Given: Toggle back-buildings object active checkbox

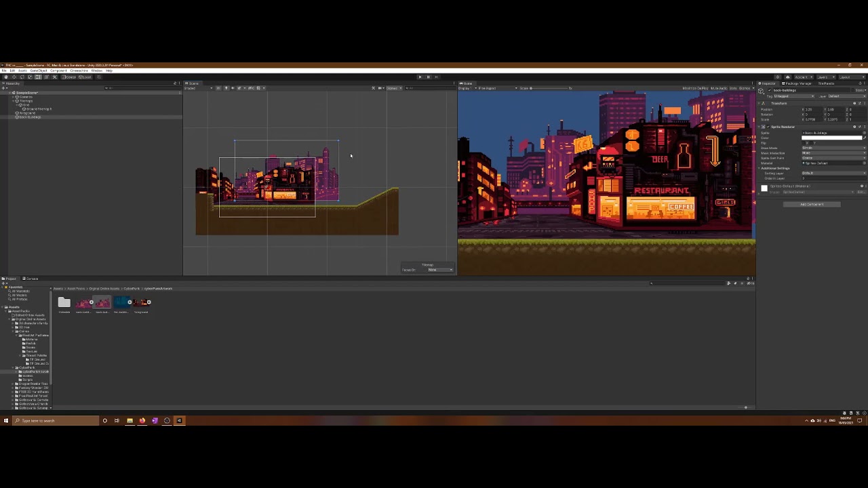Looking at the screenshot, I should [769, 90].
